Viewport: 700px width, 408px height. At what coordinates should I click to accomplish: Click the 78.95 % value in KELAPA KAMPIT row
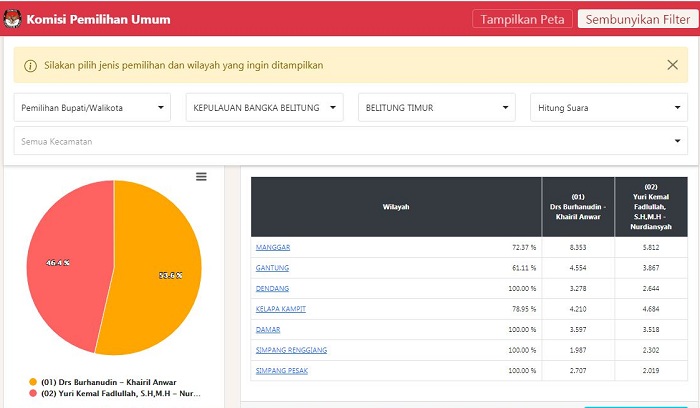pos(524,309)
